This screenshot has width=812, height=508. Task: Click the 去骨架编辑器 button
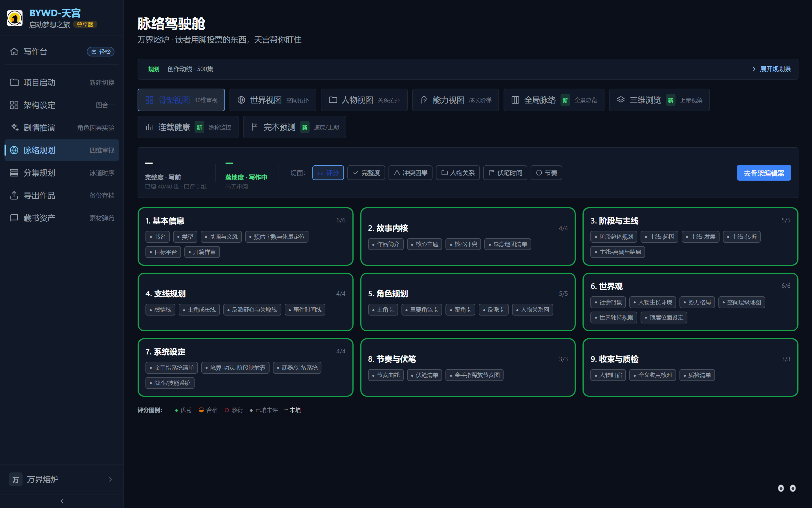(x=764, y=173)
